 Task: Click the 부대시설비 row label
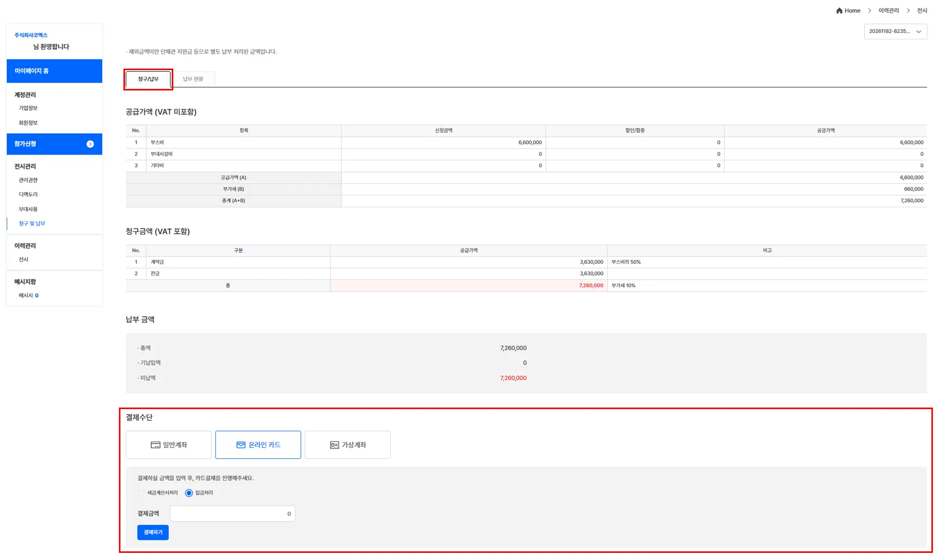162,154
